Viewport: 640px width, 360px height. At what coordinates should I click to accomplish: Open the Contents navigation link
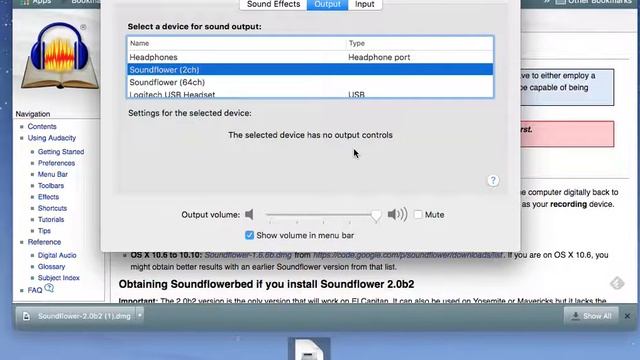tap(42, 127)
